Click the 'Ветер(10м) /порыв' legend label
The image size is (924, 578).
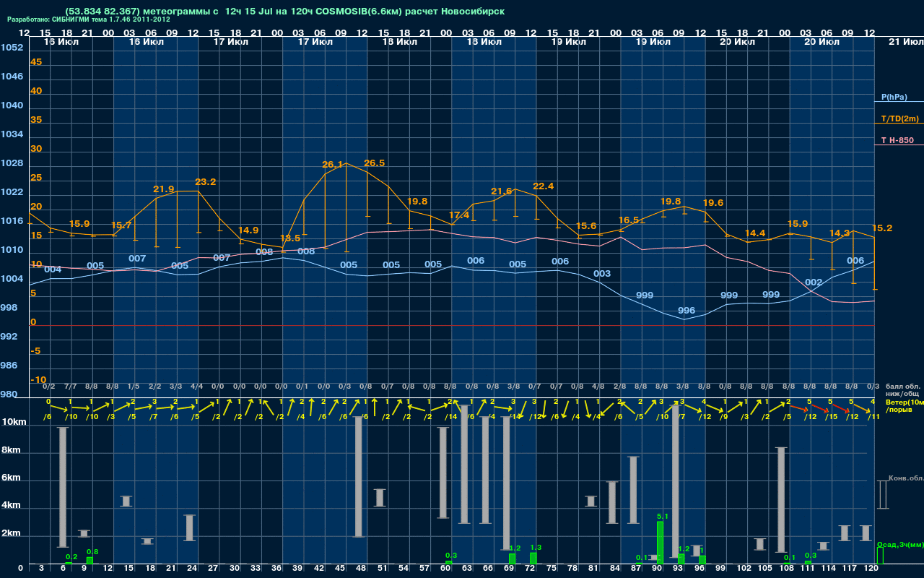(x=904, y=405)
